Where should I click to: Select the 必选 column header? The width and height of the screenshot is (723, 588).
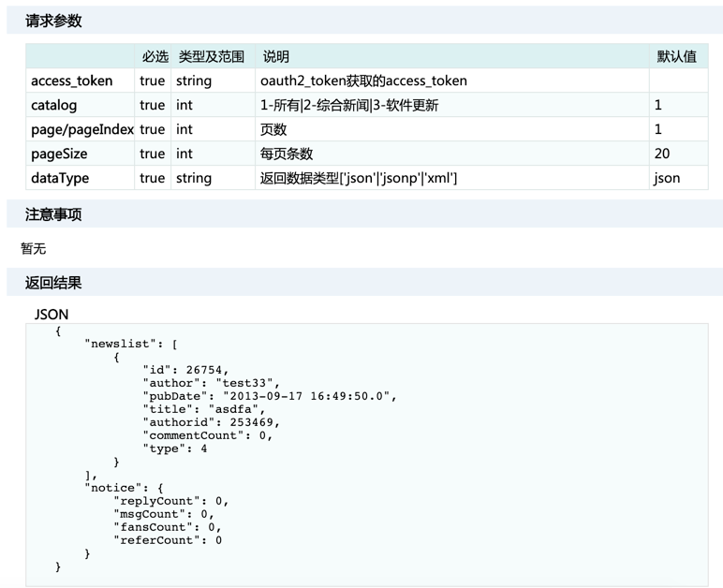click(x=155, y=57)
